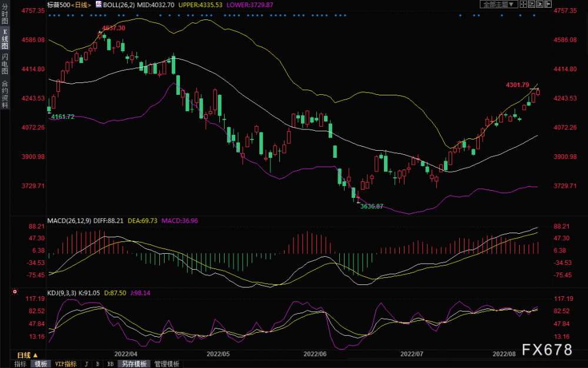This screenshot has width=588, height=368.
Task: Click the 标普500 chart title
Action: coord(58,5)
